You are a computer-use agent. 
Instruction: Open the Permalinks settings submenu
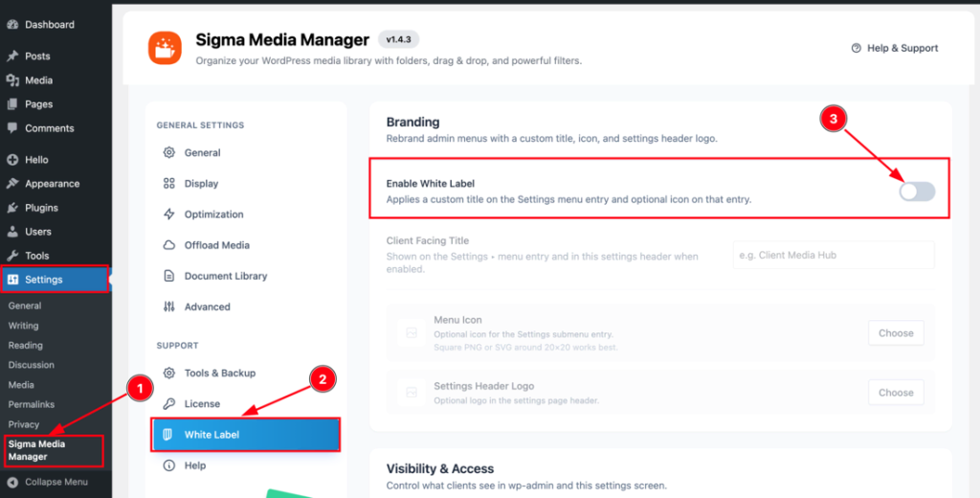[x=32, y=404]
